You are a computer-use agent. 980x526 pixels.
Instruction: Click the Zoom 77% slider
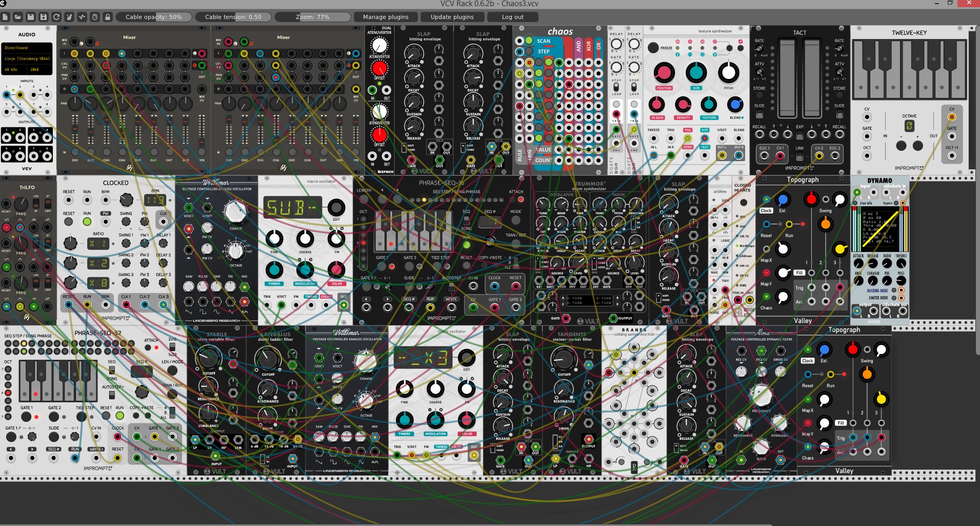point(313,17)
